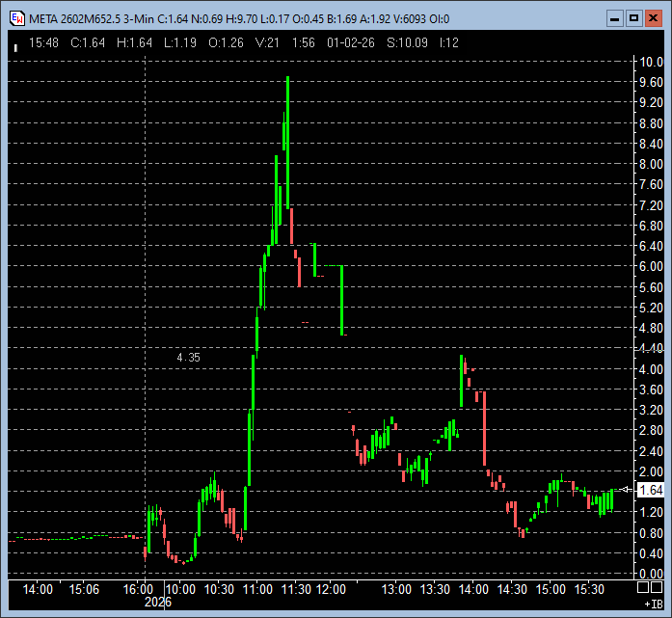Click the 10.0 level on price axis

coord(651,62)
